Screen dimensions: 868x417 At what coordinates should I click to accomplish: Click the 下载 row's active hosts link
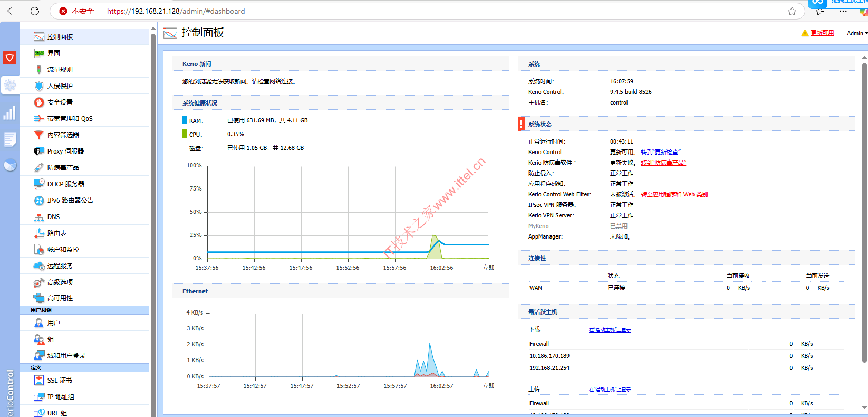[x=610, y=330]
